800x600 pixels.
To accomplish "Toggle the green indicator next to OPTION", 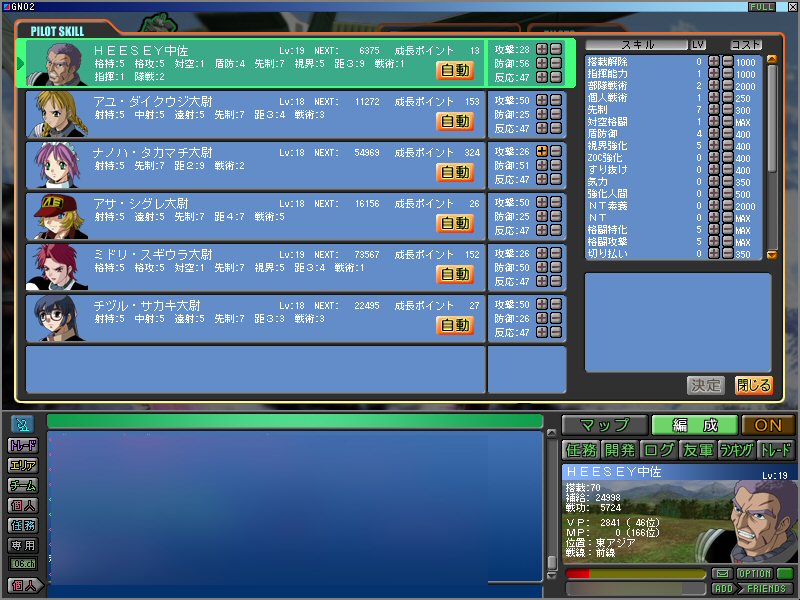I will click(x=785, y=574).
